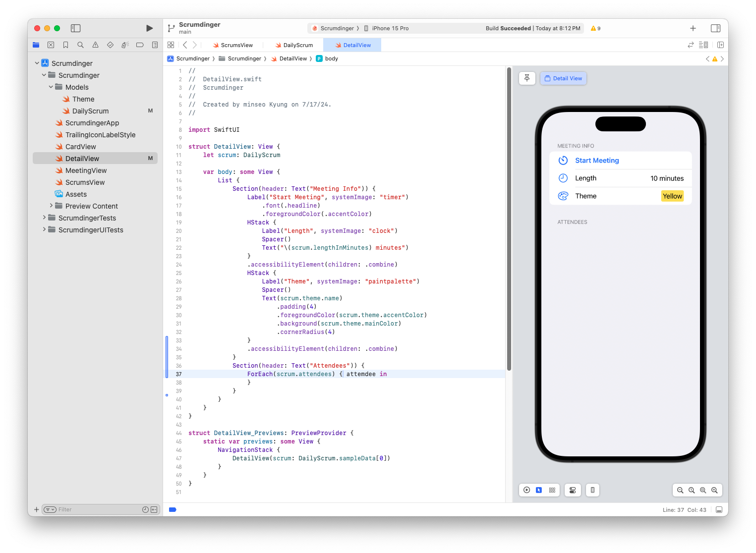Open the MeetingView file in navigator
The width and height of the screenshot is (756, 553).
pos(86,170)
